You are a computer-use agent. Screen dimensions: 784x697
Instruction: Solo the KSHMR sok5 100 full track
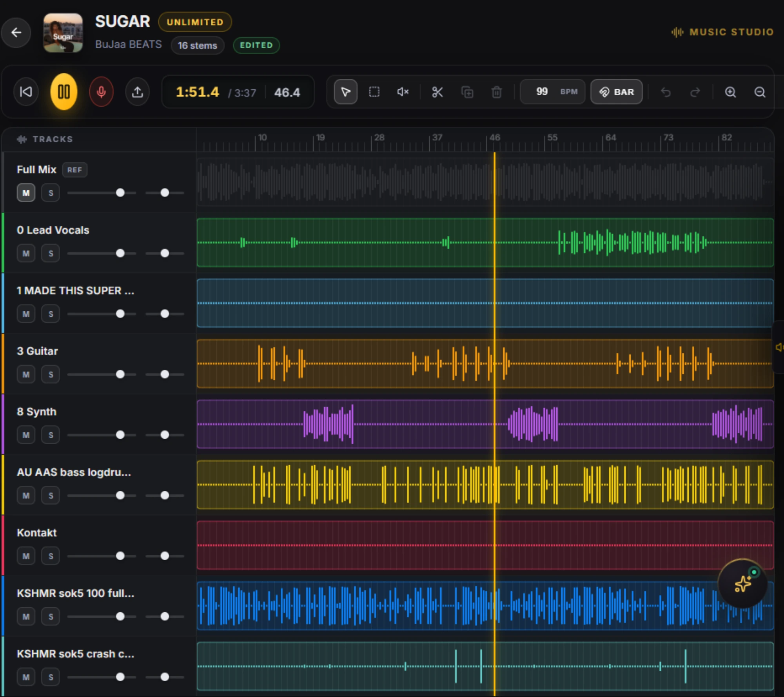(x=51, y=617)
